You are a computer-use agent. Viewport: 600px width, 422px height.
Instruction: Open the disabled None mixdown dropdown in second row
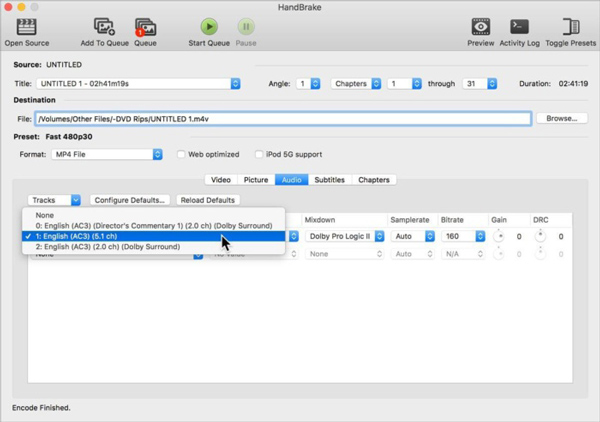(344, 254)
